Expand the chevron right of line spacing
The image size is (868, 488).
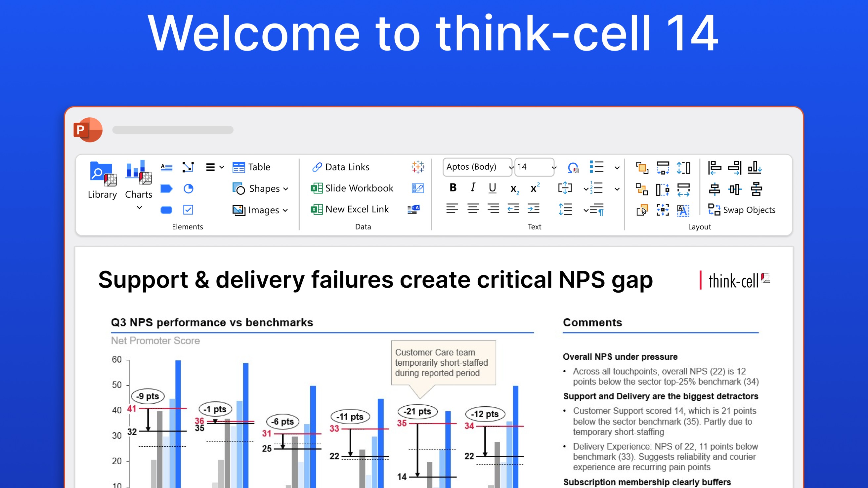pos(586,211)
